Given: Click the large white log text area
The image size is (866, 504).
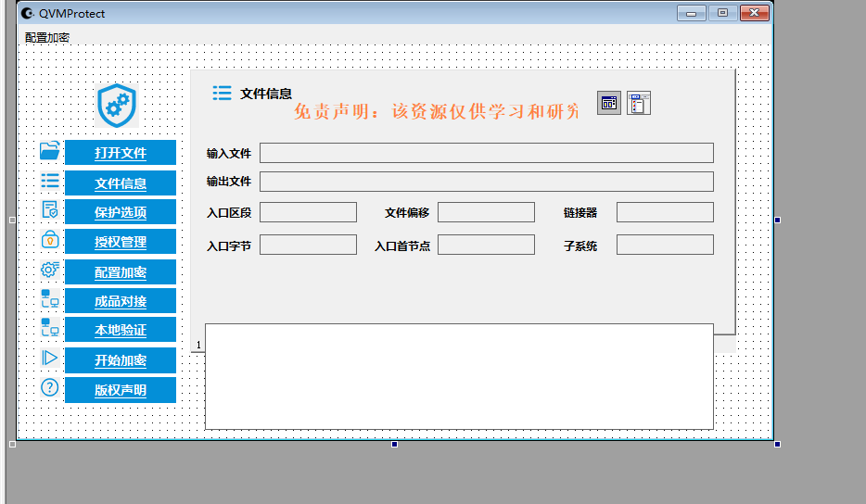Looking at the screenshot, I should point(459,376).
